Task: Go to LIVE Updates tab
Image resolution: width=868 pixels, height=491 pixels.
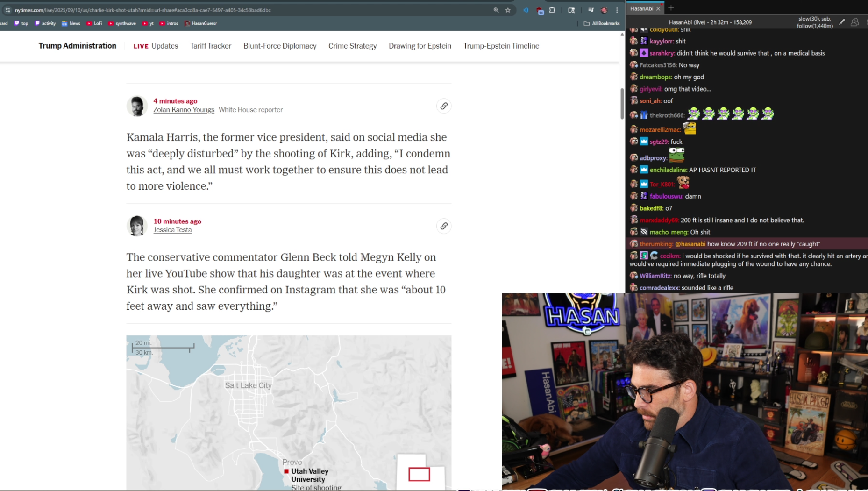Action: tap(156, 46)
